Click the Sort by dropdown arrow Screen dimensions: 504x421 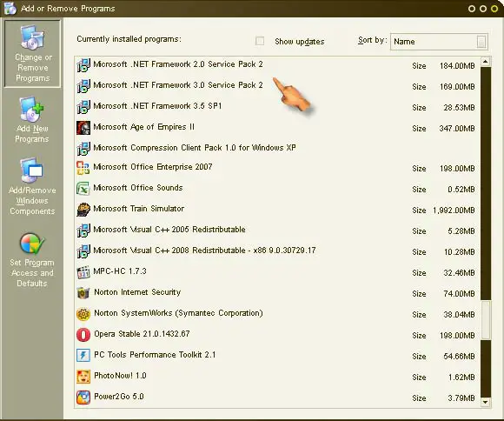pyautogui.click(x=481, y=42)
